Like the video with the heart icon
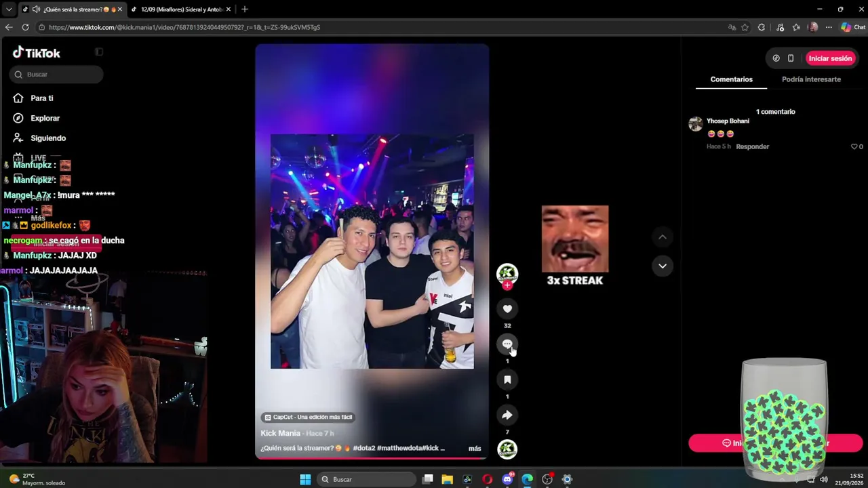Viewport: 868px width, 488px height. (x=507, y=309)
